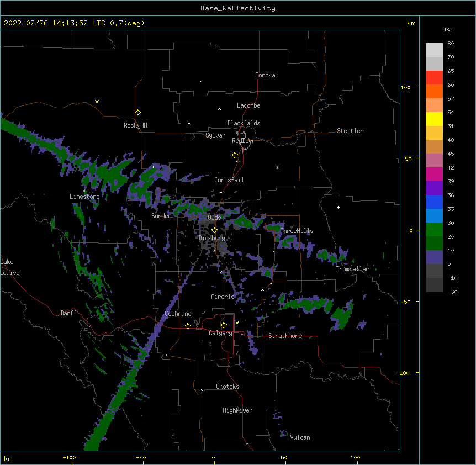
Task: Click the -100 tick on horizontal axis
Action: coord(69,457)
